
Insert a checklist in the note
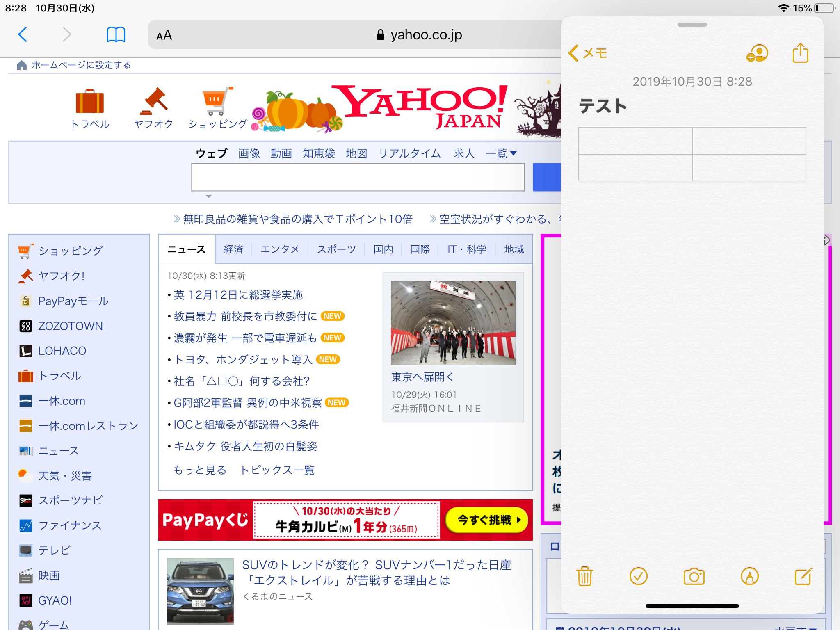coord(638,576)
